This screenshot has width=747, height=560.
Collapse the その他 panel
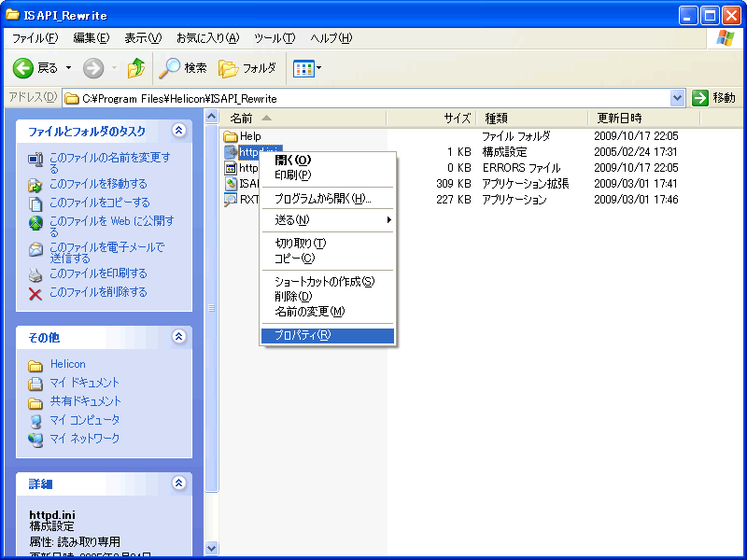tap(178, 337)
